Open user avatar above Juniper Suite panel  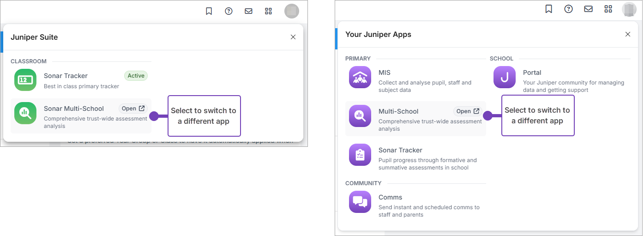[x=292, y=11]
